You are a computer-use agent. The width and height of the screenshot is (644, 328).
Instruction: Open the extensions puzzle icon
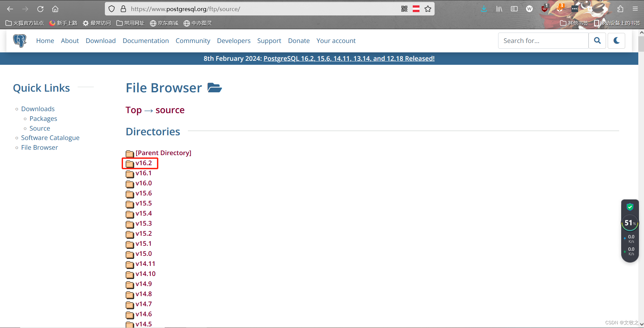[620, 9]
